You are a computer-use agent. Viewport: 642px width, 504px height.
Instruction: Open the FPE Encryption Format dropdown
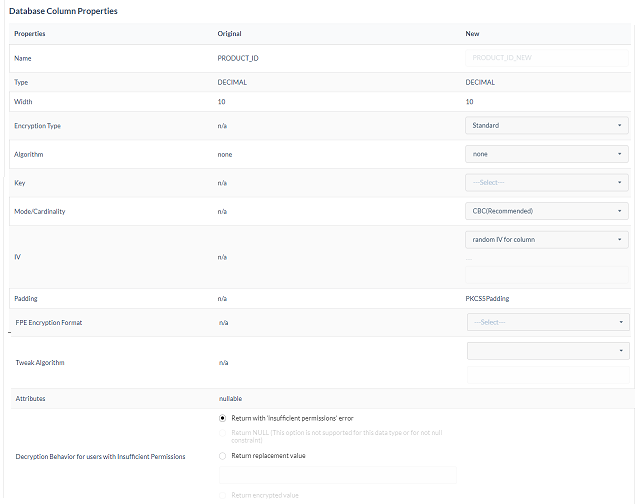click(547, 322)
